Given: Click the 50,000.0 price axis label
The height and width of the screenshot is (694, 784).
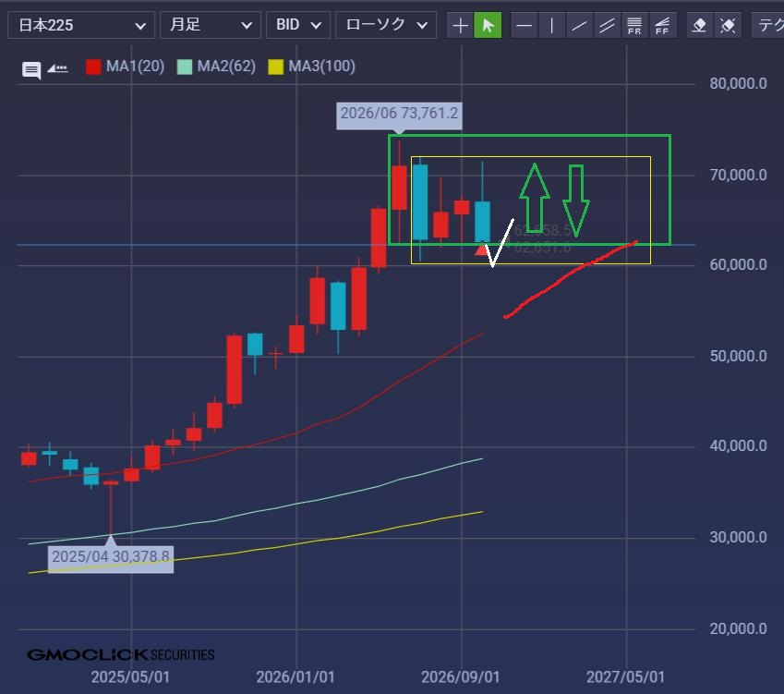Looking at the screenshot, I should click(738, 357).
